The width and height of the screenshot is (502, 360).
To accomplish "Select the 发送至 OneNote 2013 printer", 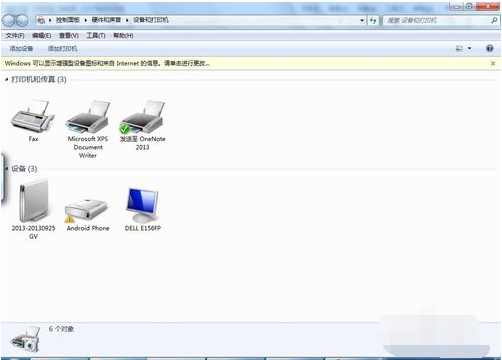I will point(142,117).
